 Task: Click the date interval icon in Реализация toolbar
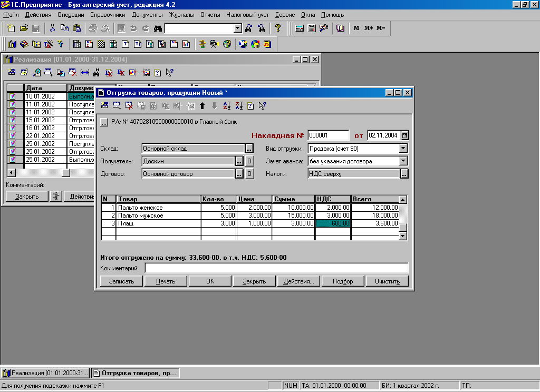tap(85, 72)
